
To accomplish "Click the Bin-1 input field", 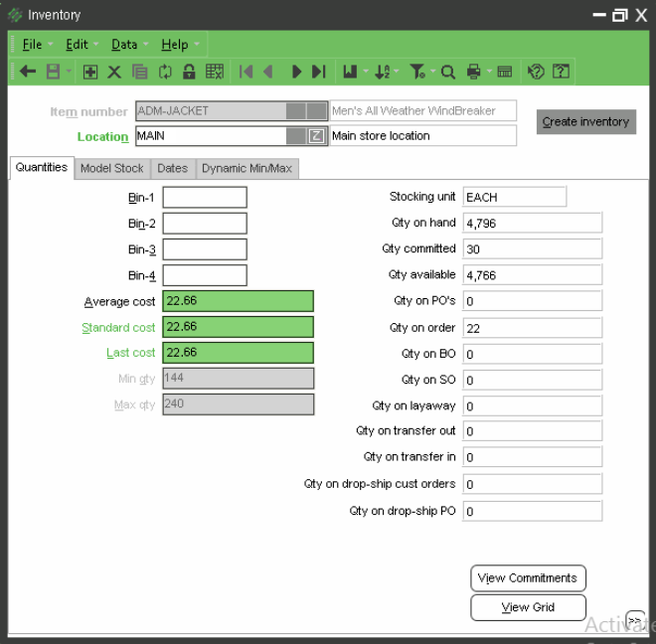I will point(205,197).
